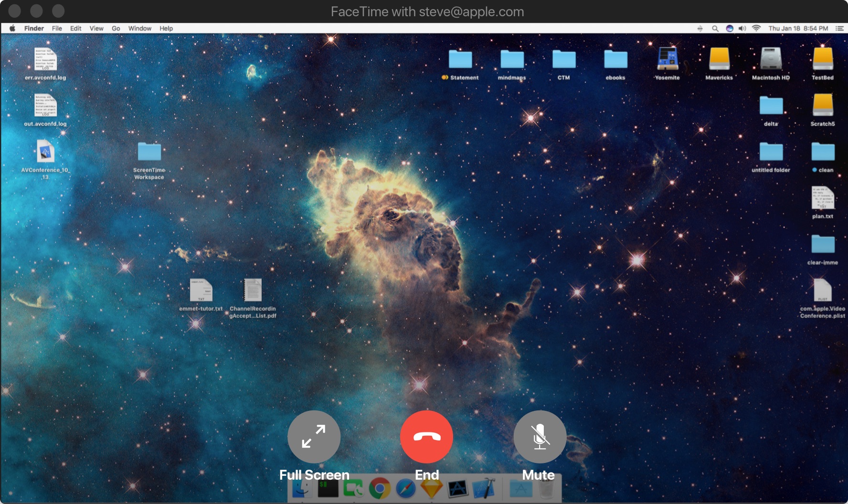Select the Yosemite desktop icon

[x=667, y=64]
